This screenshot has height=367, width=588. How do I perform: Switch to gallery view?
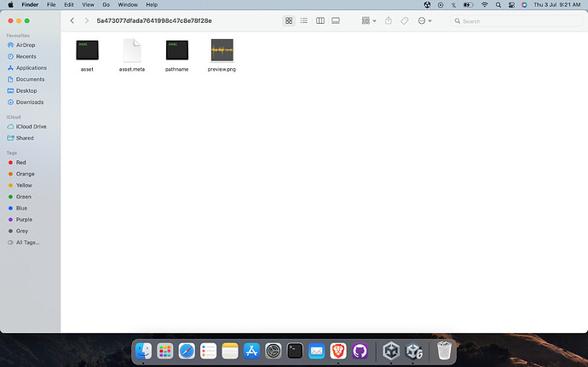pos(336,20)
